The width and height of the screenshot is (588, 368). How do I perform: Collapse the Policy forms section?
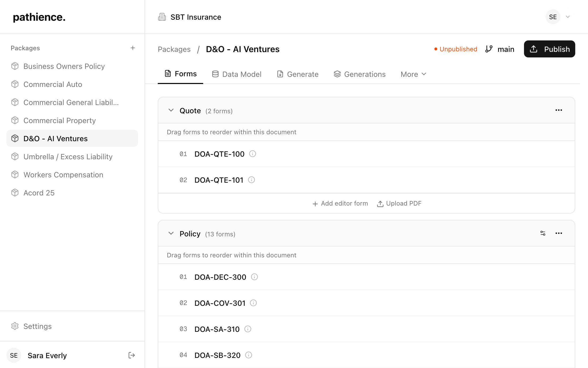[171, 233]
